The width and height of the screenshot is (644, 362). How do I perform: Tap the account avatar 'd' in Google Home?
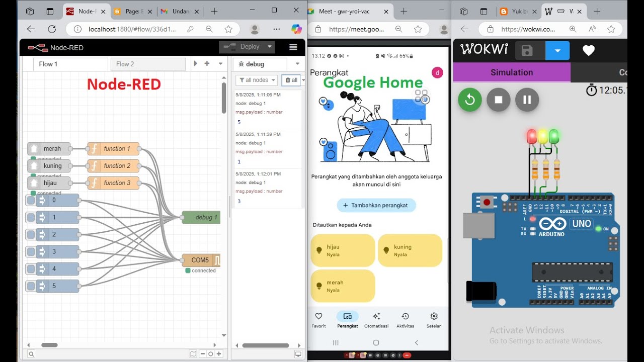click(x=437, y=72)
